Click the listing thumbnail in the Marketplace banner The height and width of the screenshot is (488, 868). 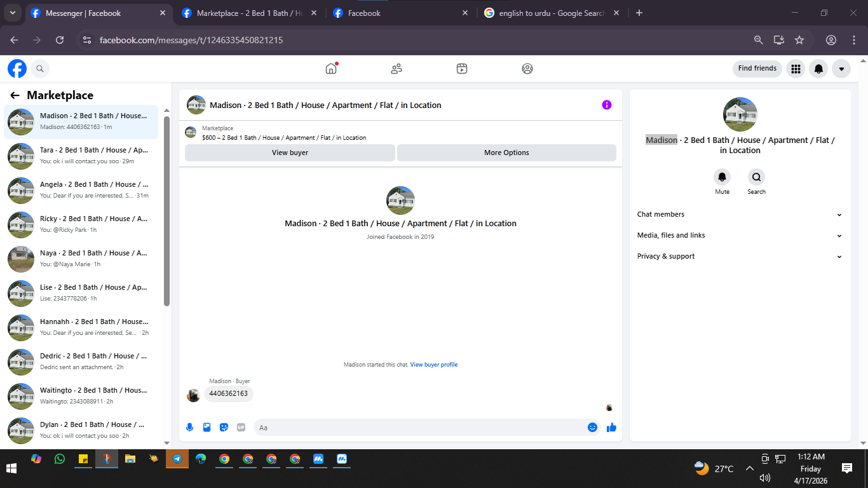tap(190, 132)
